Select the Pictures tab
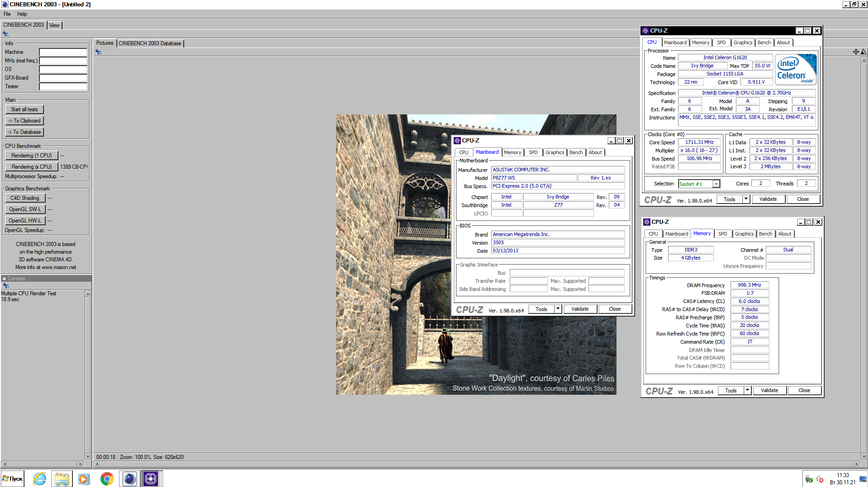The width and height of the screenshot is (868, 487). coord(105,43)
